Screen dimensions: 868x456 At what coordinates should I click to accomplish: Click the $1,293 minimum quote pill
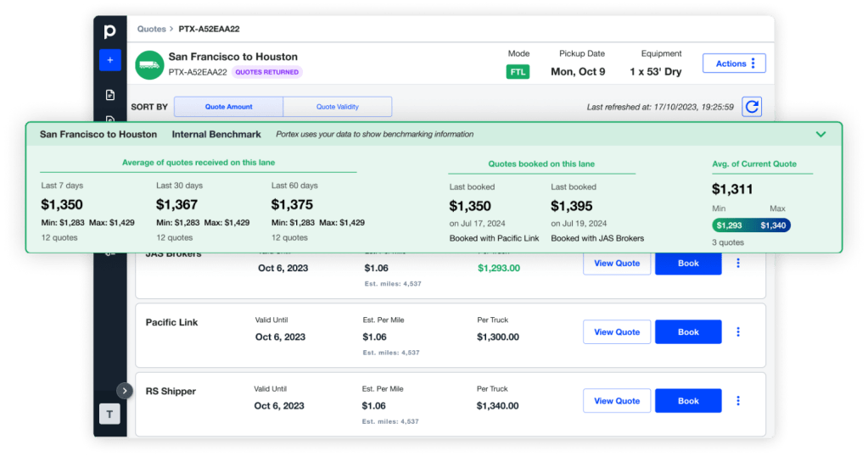(x=729, y=225)
